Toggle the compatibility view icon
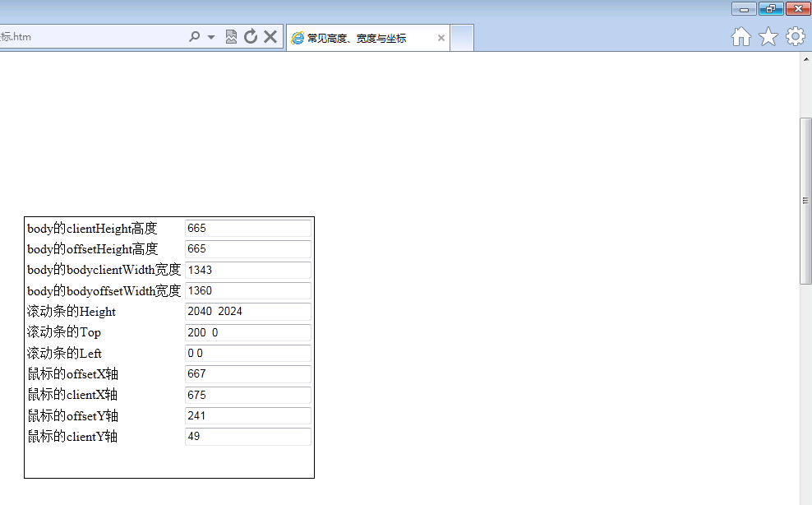The image size is (812, 505). click(231, 37)
